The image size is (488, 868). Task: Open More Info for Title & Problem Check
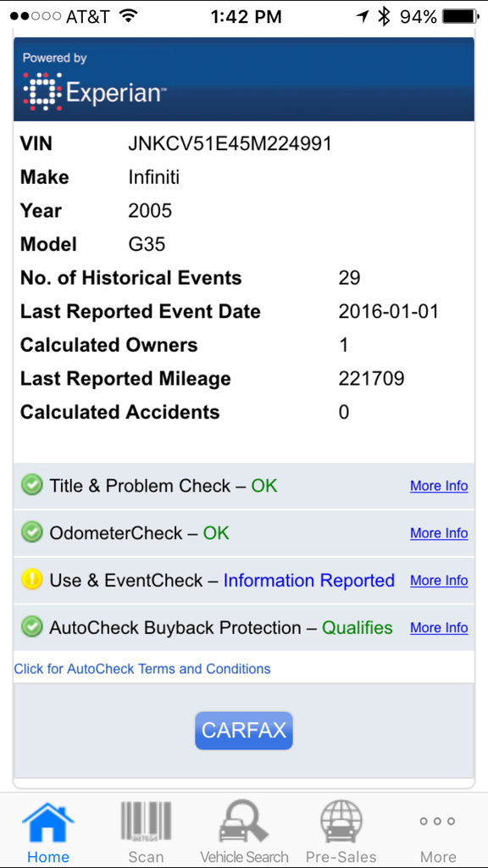[x=439, y=486]
